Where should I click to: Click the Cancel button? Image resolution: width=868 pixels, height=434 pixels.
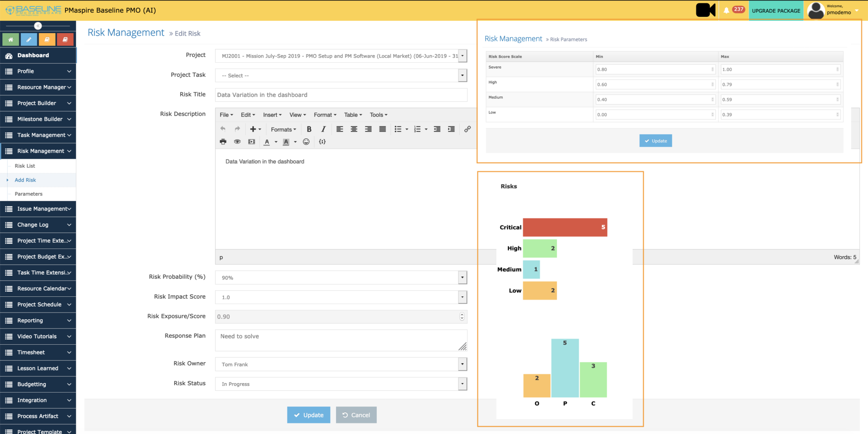pyautogui.click(x=356, y=415)
